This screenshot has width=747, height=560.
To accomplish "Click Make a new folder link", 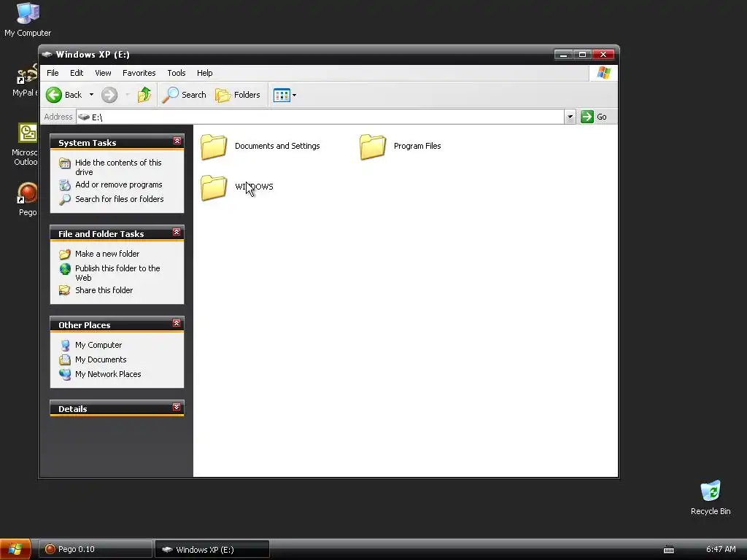I will (107, 254).
